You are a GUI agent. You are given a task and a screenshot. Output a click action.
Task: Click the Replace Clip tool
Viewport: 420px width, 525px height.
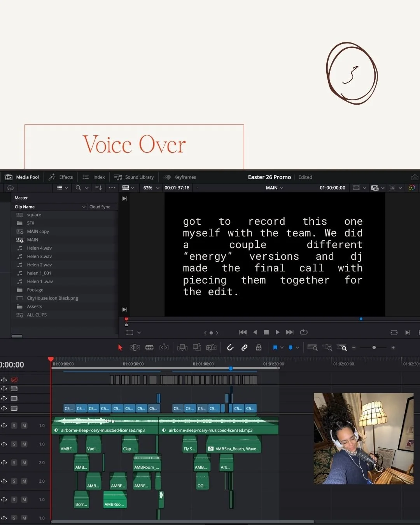(x=211, y=348)
